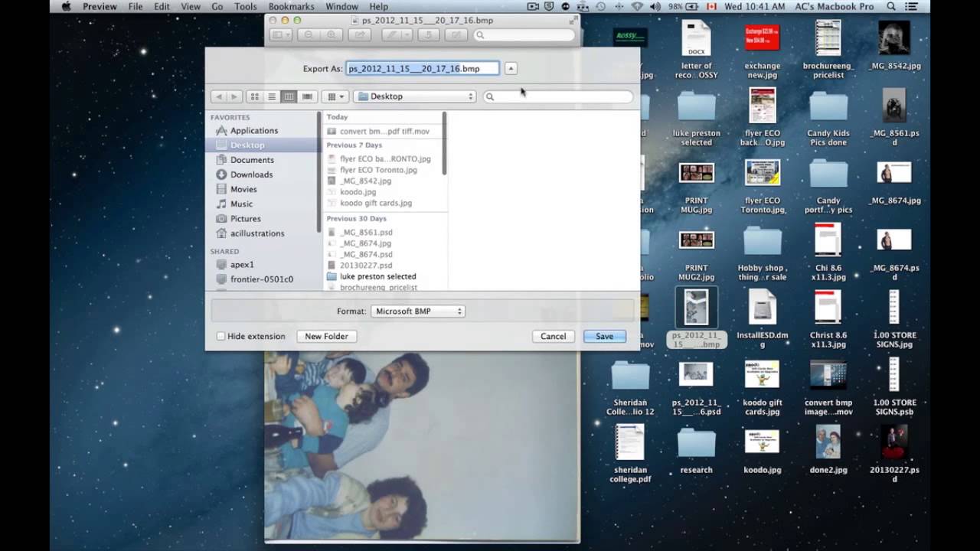This screenshot has width=980, height=551.
Task: Click Preview toolbar zoom in icon
Action: point(332,35)
